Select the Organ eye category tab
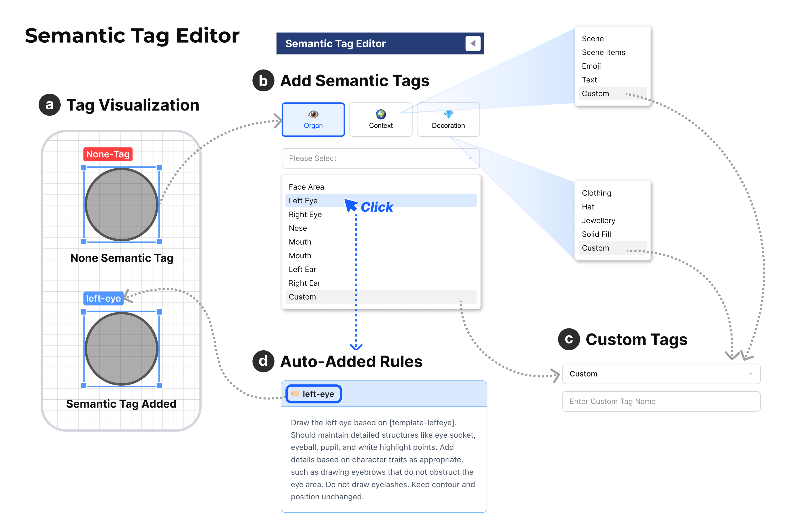 click(313, 119)
